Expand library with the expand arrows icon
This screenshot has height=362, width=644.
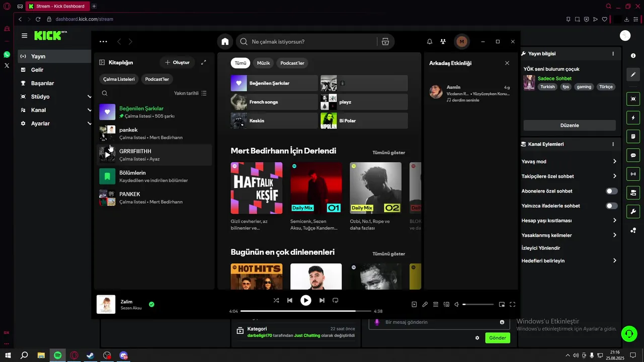click(x=203, y=62)
